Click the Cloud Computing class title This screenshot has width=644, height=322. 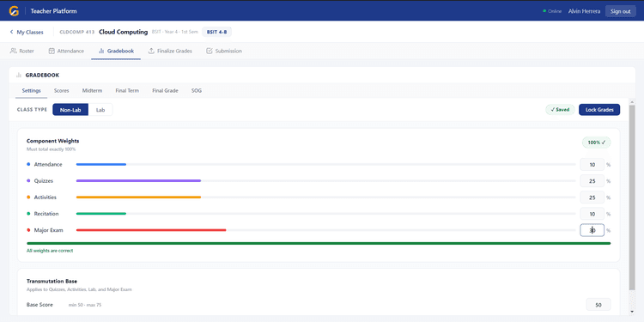coord(123,32)
